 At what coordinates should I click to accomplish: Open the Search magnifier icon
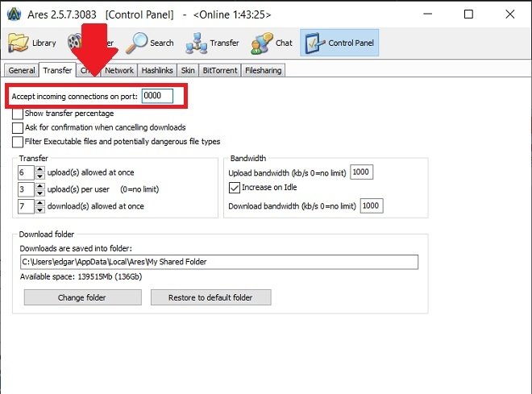136,43
